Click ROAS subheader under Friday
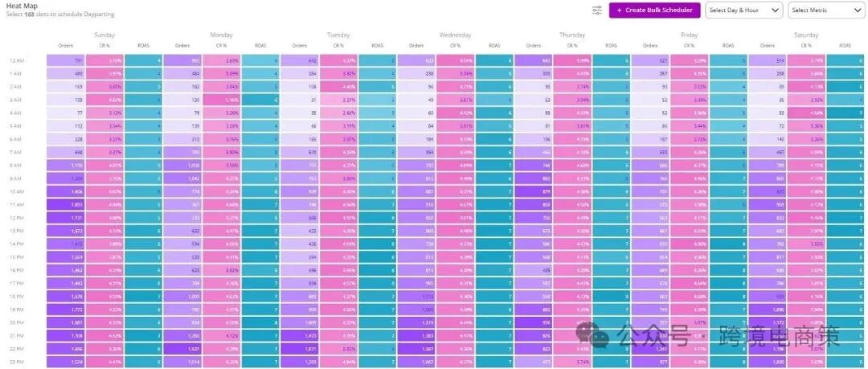 (728, 46)
